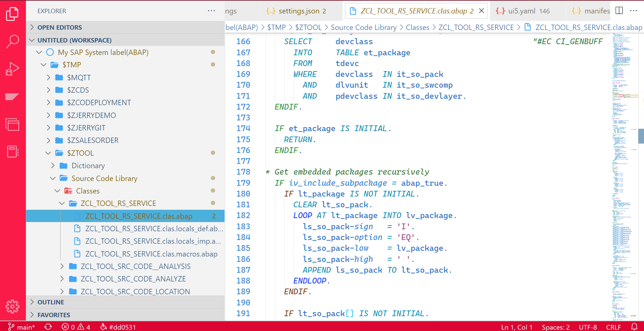Select the $ZSALESORDER folder
This screenshot has height=331, width=644.
125,140
